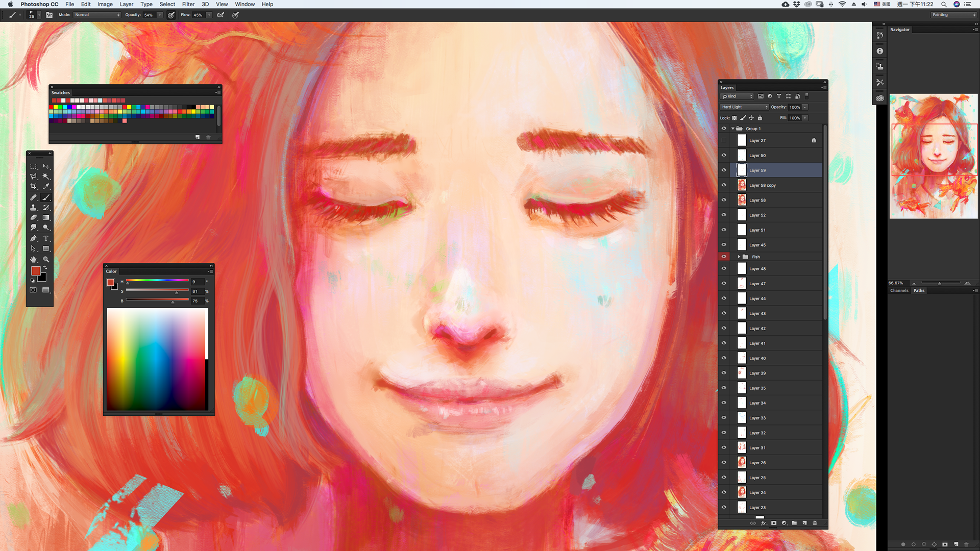Select the Clone Stamp tool
980x551 pixels.
pos(33,208)
